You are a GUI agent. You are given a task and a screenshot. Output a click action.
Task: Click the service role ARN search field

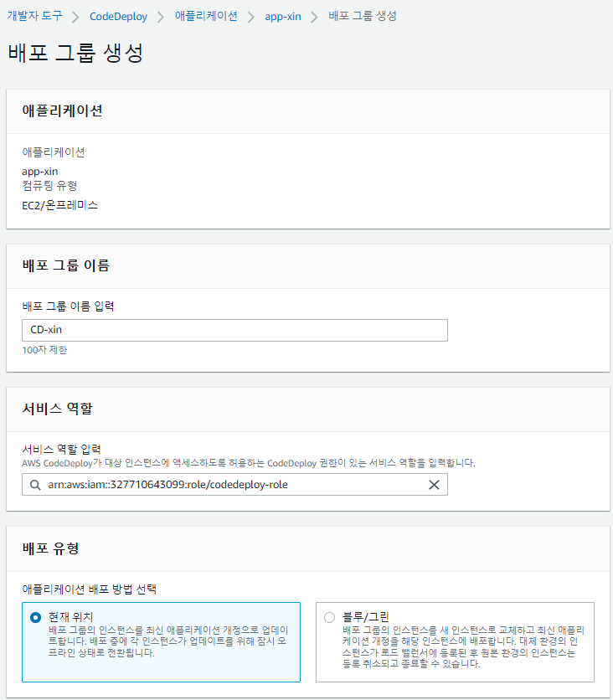(x=234, y=484)
